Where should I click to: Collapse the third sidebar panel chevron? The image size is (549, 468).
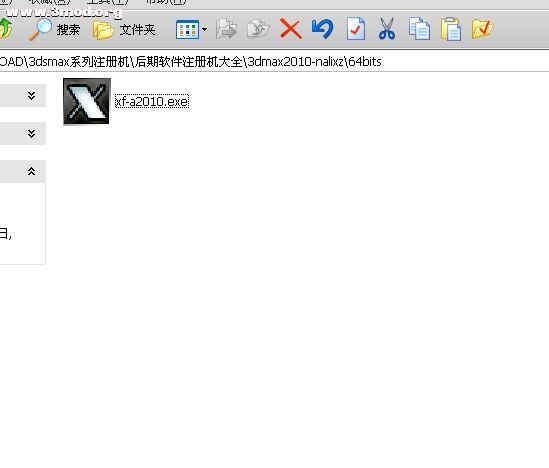[x=32, y=171]
